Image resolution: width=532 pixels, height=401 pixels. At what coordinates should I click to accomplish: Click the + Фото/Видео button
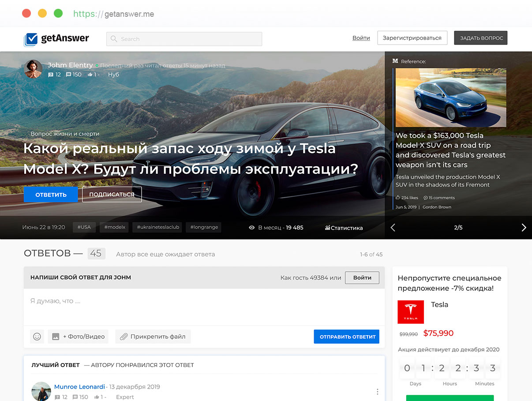(x=79, y=337)
